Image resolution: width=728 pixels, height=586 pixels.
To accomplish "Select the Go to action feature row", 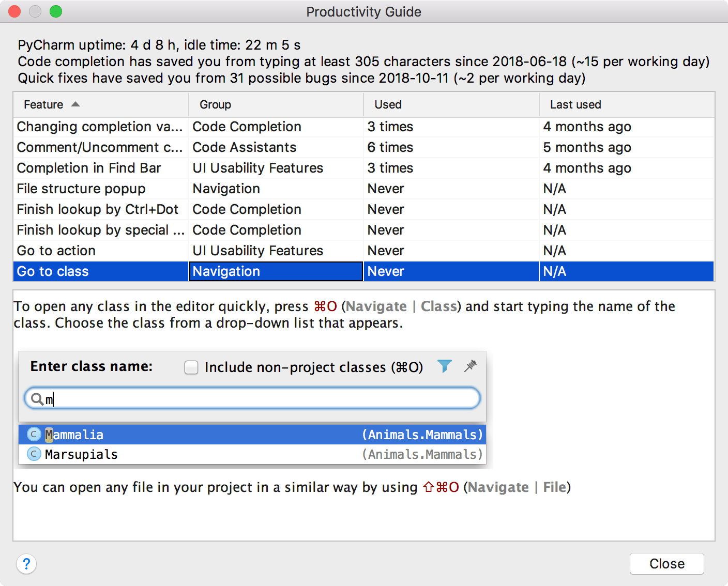I will [56, 251].
